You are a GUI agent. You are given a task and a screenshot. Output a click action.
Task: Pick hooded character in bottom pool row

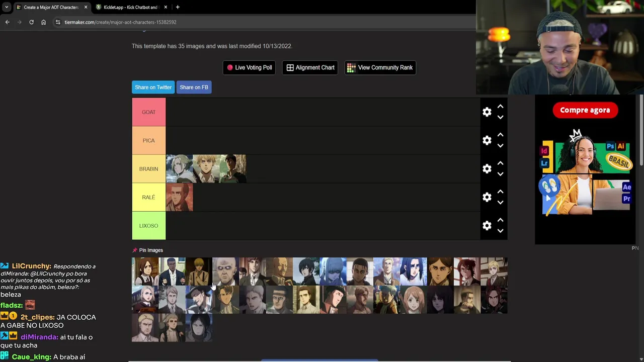(199, 328)
